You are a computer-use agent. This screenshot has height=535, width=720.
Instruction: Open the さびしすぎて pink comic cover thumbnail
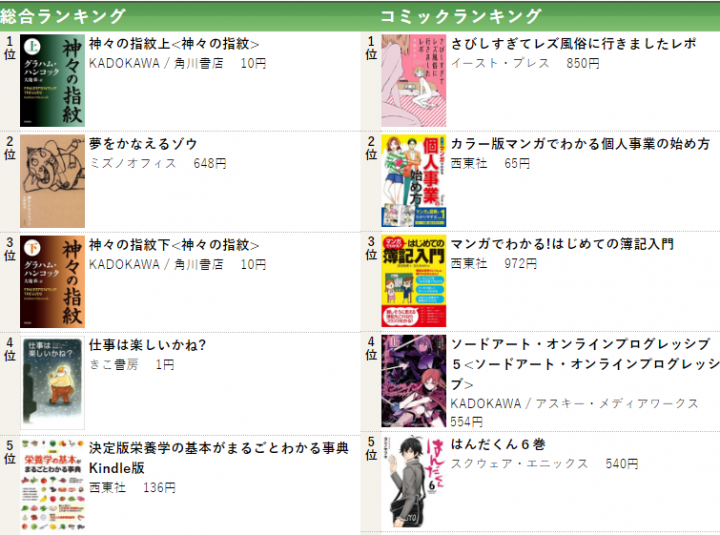(414, 81)
